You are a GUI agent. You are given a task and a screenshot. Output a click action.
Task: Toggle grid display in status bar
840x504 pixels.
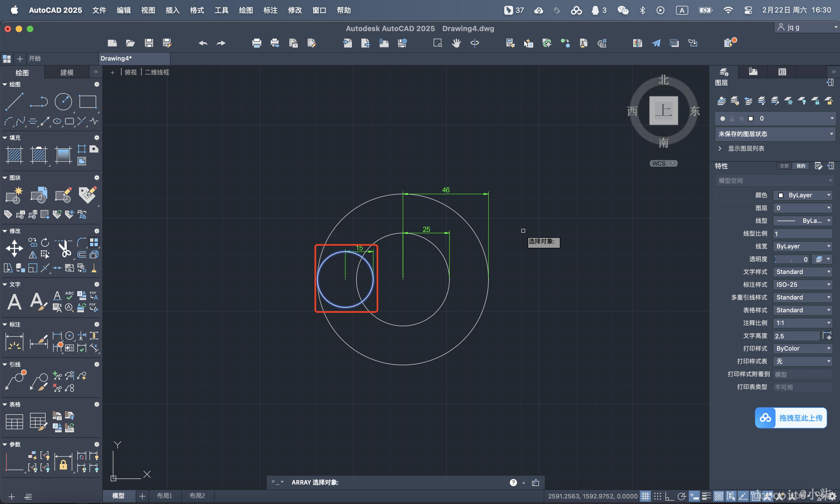[x=645, y=496]
